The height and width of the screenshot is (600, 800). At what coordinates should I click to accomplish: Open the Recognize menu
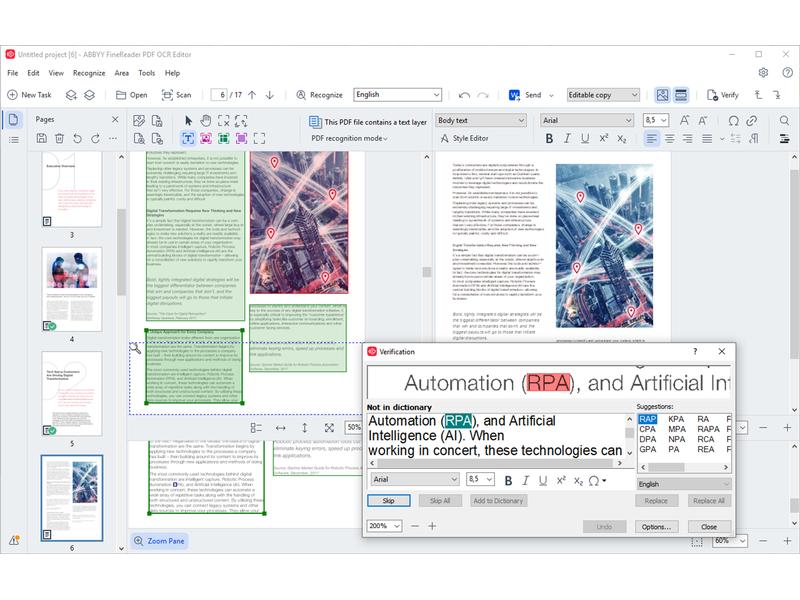pyautogui.click(x=89, y=73)
